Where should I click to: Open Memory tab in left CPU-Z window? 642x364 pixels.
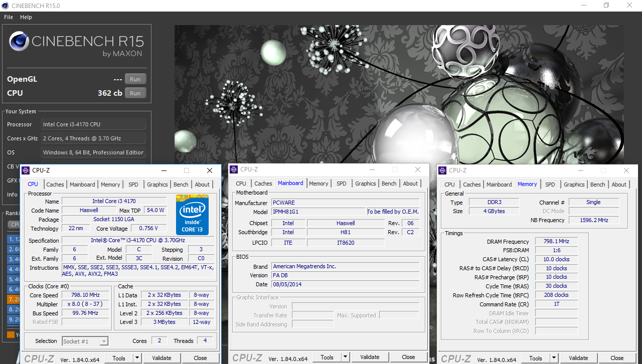coord(110,185)
